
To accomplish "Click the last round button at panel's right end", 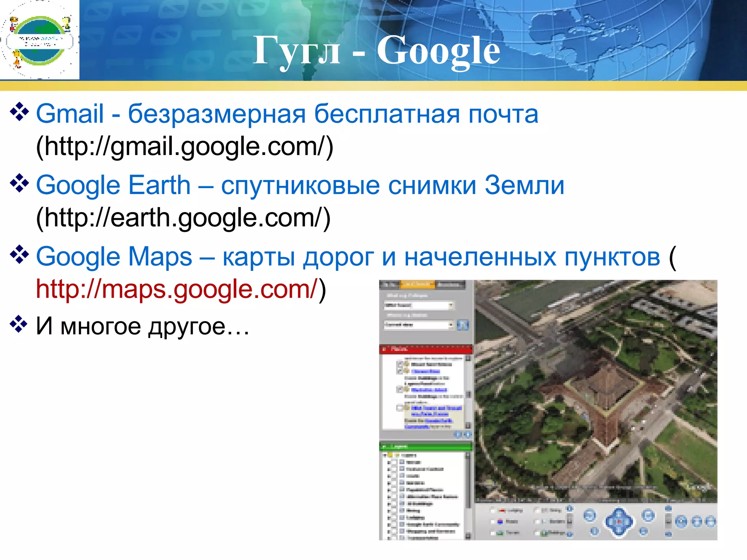I will 711,522.
